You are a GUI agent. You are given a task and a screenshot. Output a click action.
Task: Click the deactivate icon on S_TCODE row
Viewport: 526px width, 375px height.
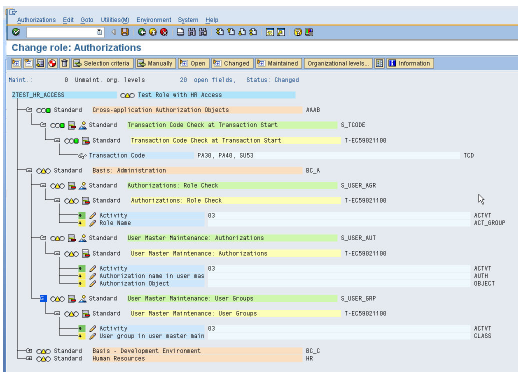click(72, 125)
